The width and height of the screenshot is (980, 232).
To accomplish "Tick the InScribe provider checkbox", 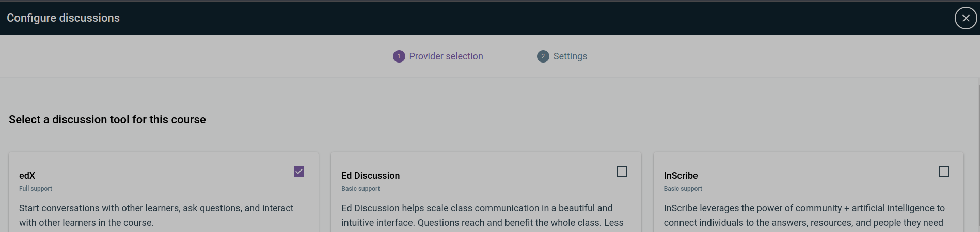I will pyautogui.click(x=943, y=172).
